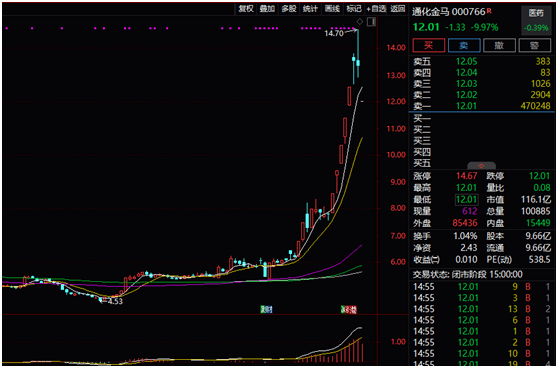Click the PE(动) value 538.5

point(539,259)
